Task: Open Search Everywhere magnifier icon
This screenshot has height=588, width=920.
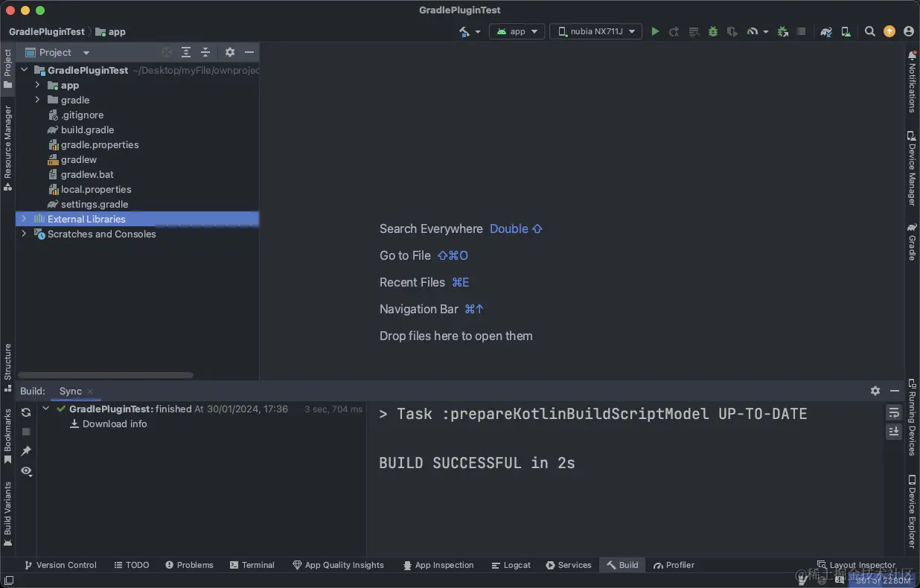Action: pyautogui.click(x=869, y=31)
